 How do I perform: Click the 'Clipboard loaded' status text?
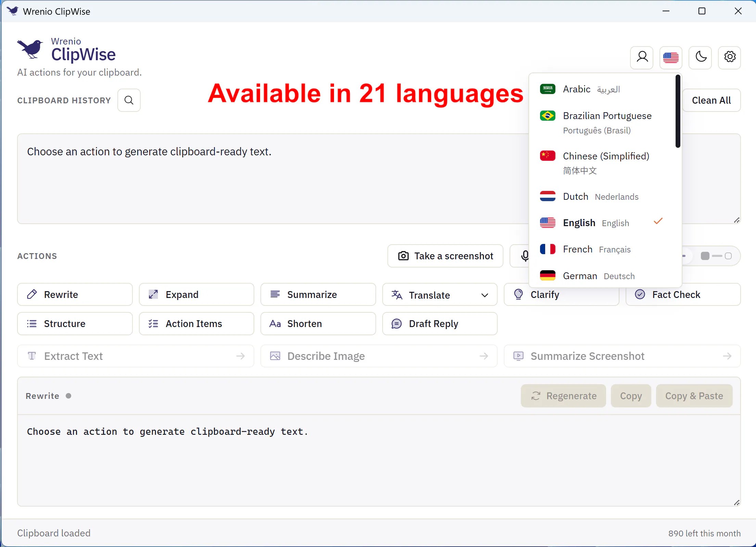click(54, 533)
